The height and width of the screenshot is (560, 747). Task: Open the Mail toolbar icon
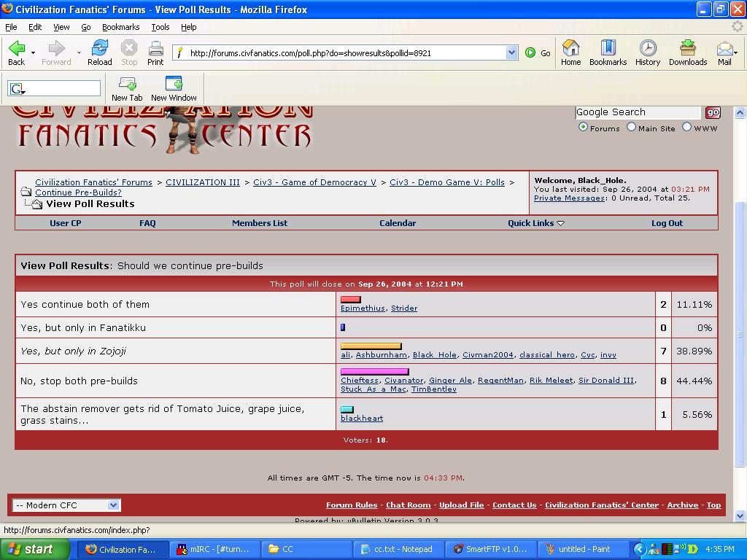click(x=724, y=48)
